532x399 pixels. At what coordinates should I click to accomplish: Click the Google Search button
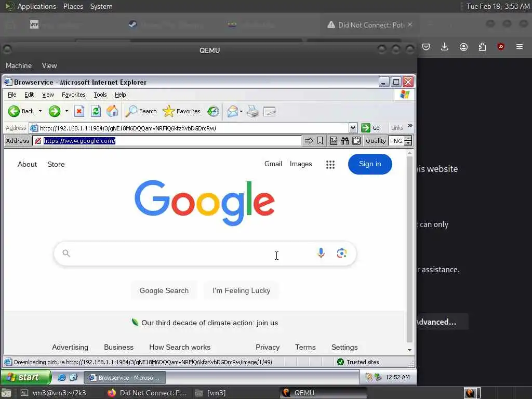(x=164, y=290)
